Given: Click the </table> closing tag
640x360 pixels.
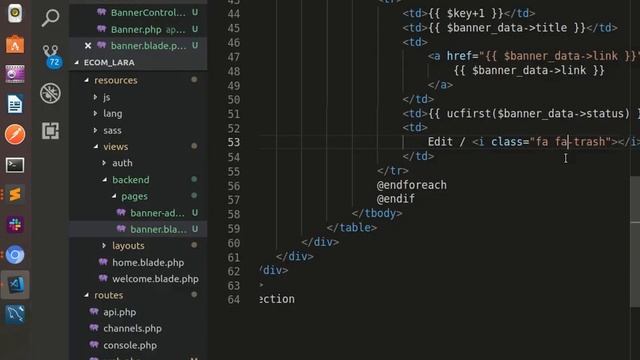Looking at the screenshot, I should (x=351, y=228).
